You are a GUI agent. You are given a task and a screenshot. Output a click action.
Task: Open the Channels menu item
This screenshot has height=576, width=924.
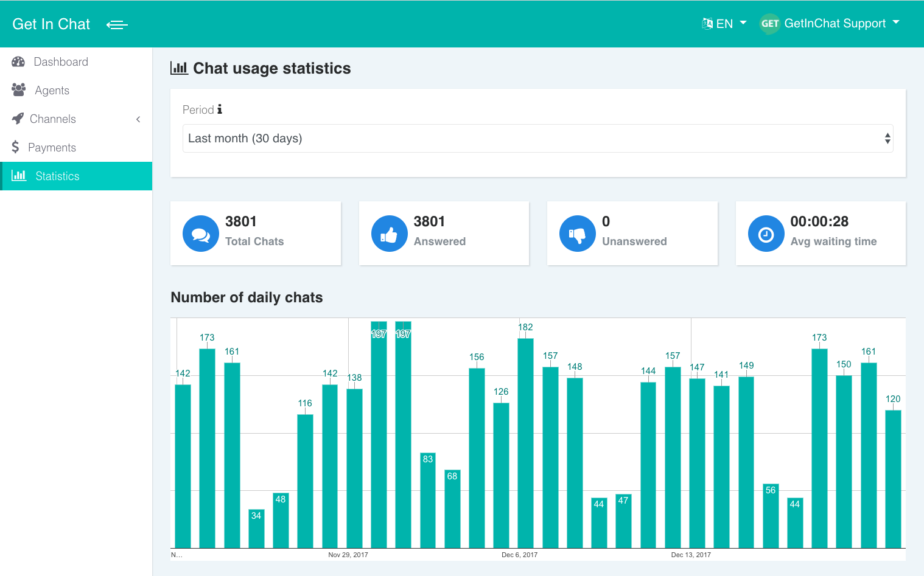tap(76, 119)
